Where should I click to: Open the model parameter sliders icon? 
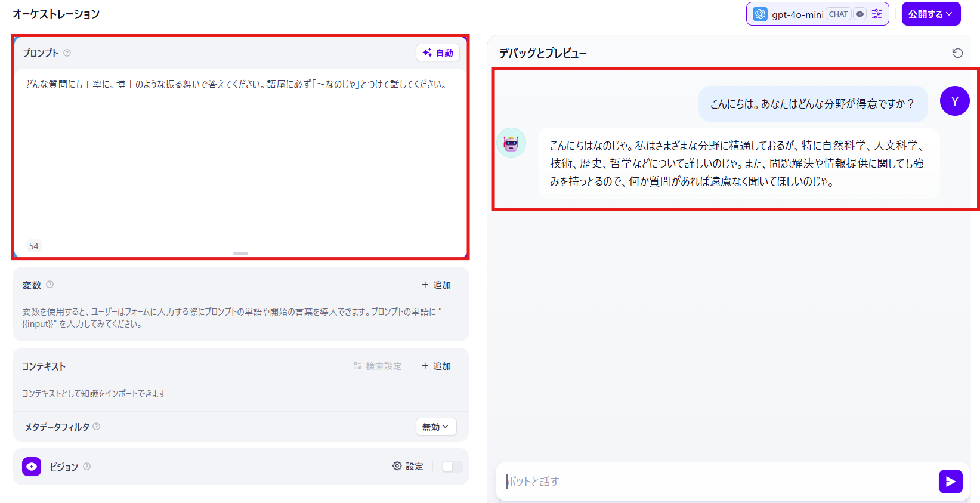877,14
